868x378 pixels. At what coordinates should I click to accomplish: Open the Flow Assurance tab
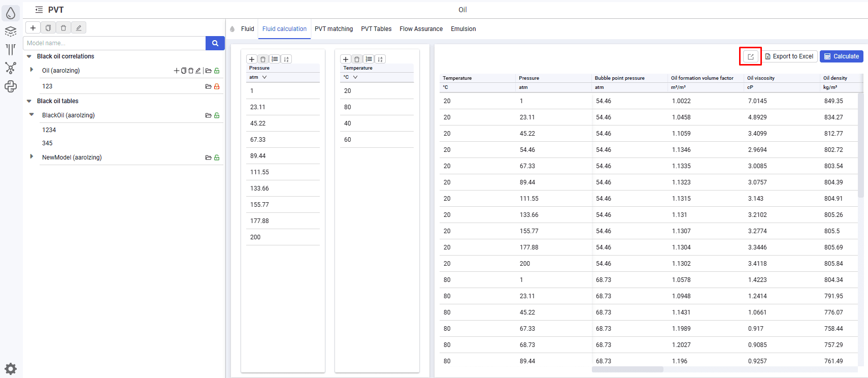coord(421,29)
